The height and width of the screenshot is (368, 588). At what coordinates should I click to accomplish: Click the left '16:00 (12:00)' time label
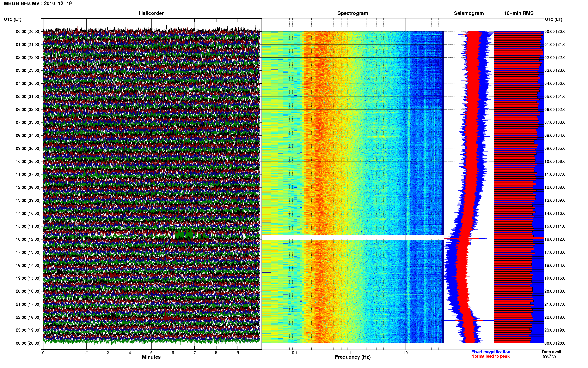point(28,239)
